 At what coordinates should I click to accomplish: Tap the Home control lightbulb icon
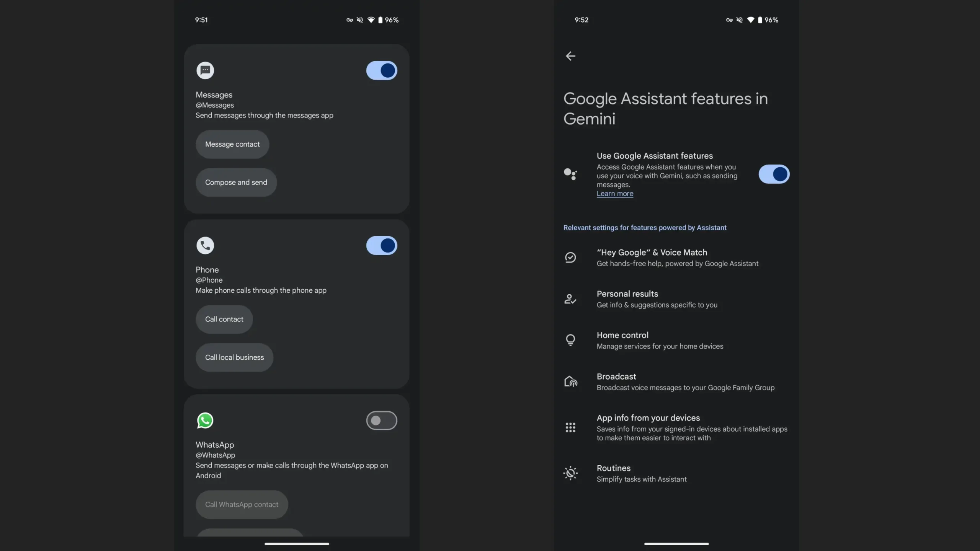[570, 340]
